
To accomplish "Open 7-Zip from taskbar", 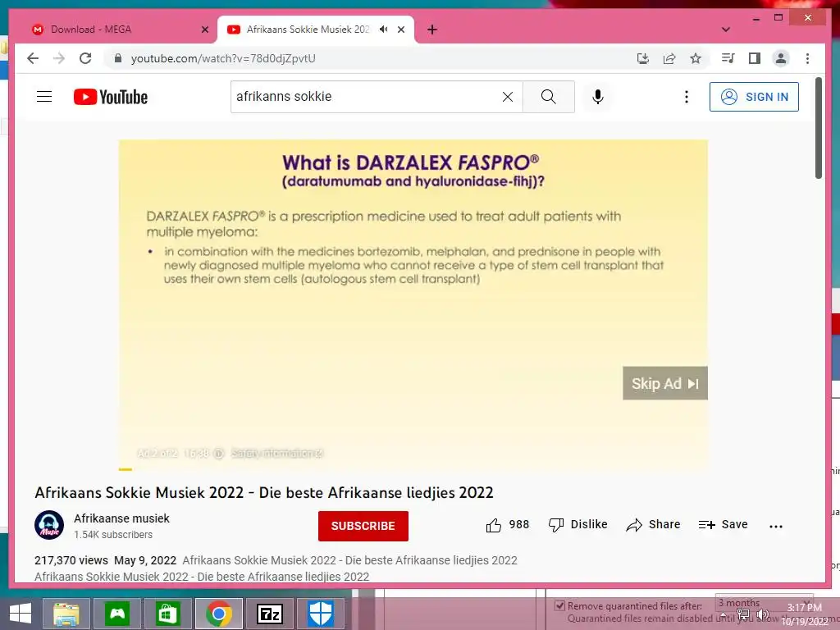I will pos(269,614).
